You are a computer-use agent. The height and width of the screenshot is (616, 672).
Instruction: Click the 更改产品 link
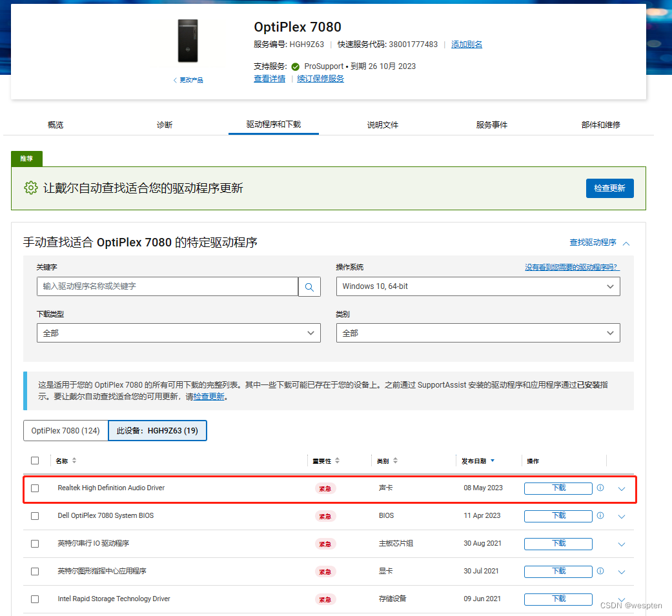[188, 80]
